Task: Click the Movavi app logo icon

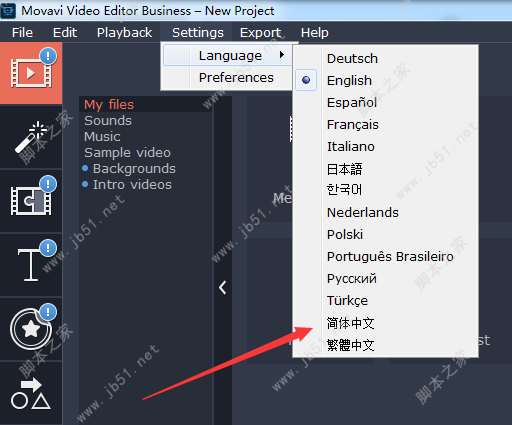Action: tap(8, 11)
